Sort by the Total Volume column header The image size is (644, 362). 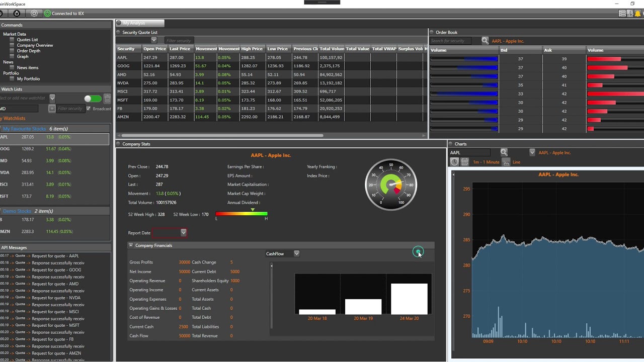tap(332, 49)
